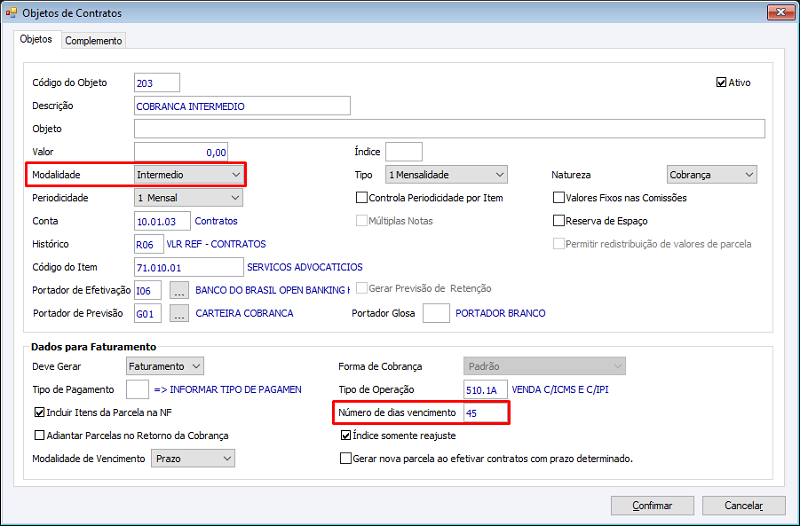The height and width of the screenshot is (526, 800).
Task: Open the Modalidade dropdown
Action: click(189, 174)
